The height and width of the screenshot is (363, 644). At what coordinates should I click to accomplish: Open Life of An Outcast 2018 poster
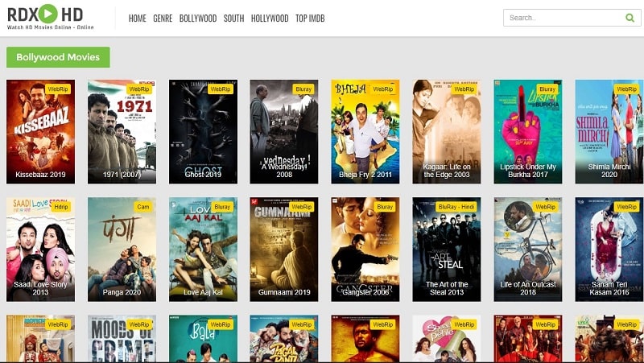click(x=528, y=250)
